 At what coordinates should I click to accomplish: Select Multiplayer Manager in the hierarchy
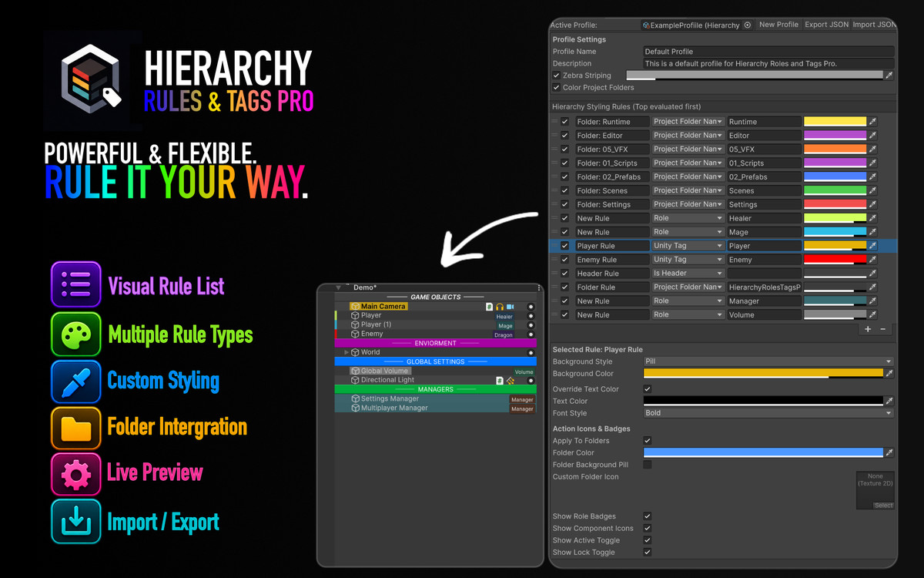[394, 408]
